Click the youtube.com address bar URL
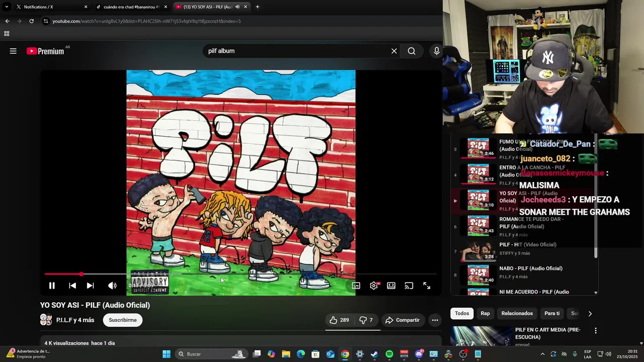Viewport: 644px width, 362px height. coord(146,21)
